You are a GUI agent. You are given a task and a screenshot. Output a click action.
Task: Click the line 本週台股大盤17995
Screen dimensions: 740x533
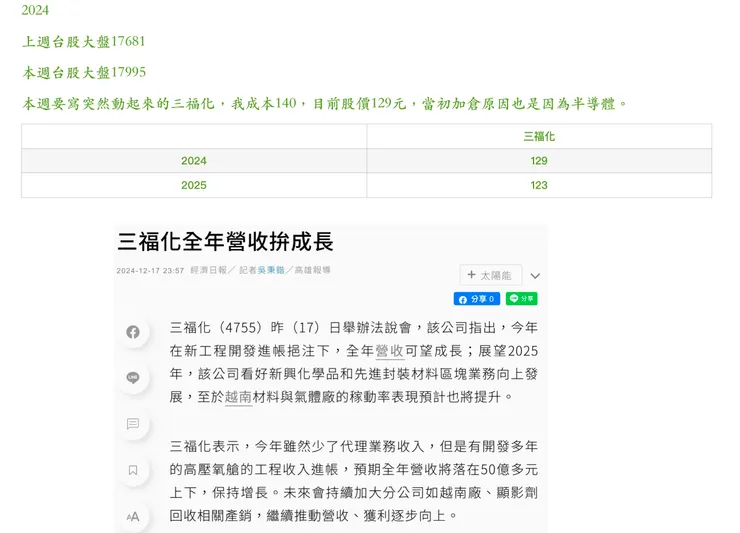(x=84, y=72)
